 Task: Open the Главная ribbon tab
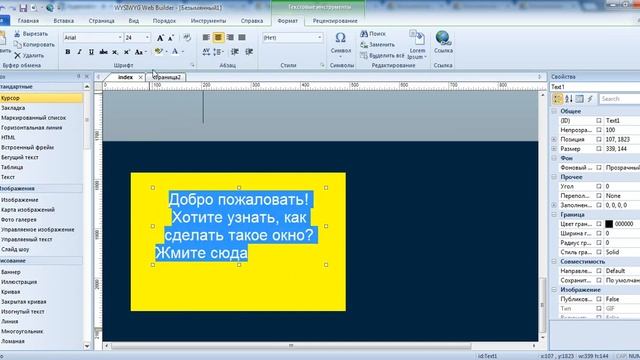point(29,21)
